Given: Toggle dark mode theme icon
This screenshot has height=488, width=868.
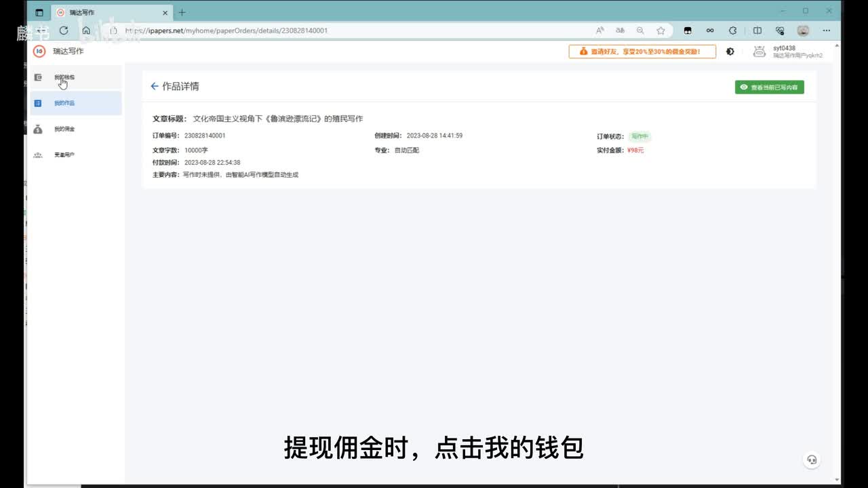Looking at the screenshot, I should pos(730,52).
